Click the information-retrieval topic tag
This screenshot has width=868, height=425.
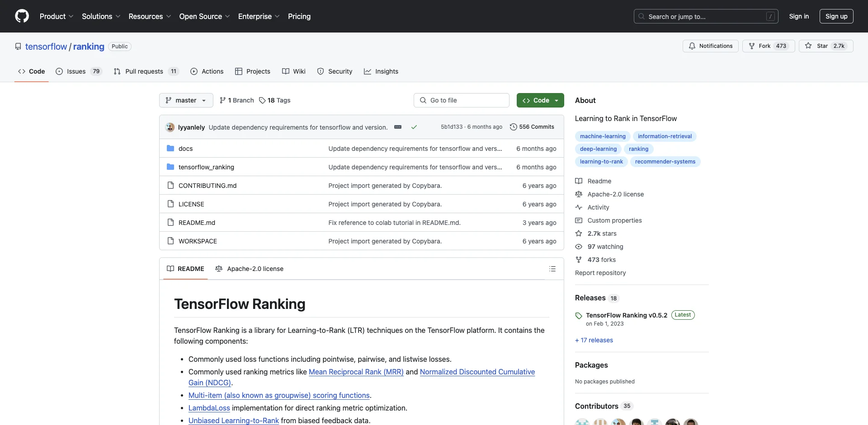pyautogui.click(x=665, y=136)
